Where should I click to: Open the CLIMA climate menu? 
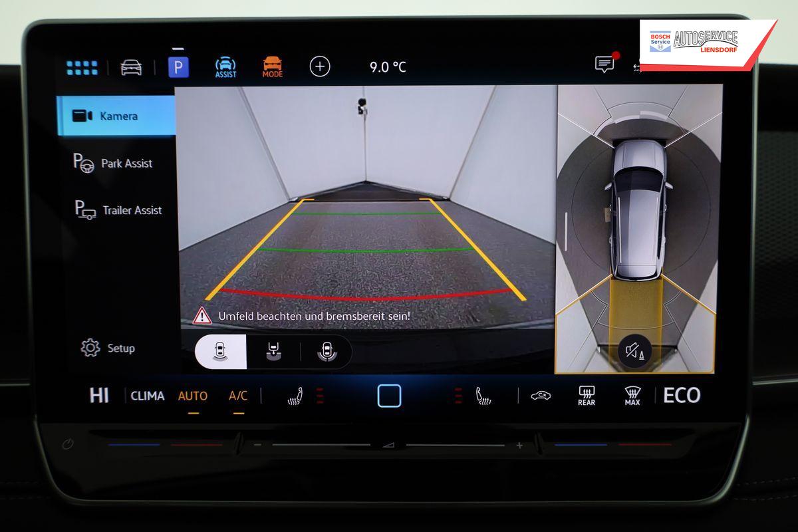tap(147, 396)
